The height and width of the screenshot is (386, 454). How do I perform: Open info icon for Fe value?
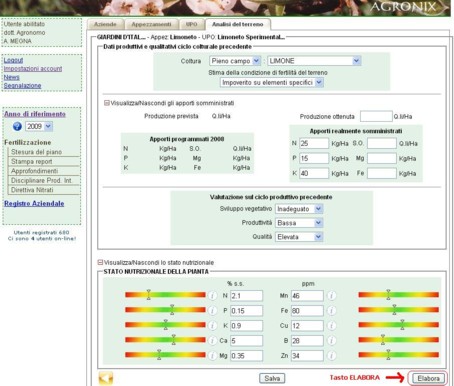click(331, 311)
